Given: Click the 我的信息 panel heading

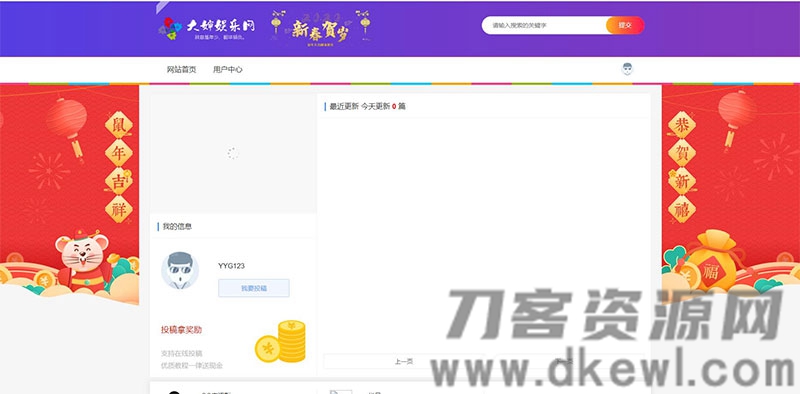Looking at the screenshot, I should [x=177, y=227].
